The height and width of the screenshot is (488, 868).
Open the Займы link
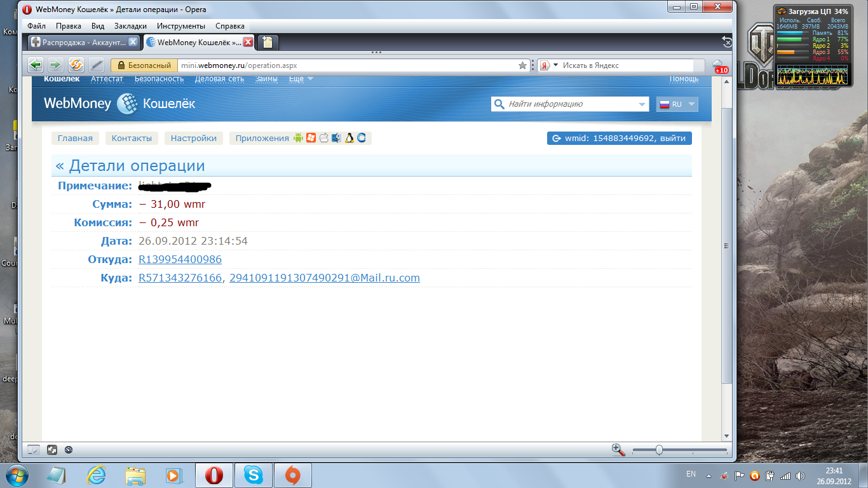click(266, 79)
